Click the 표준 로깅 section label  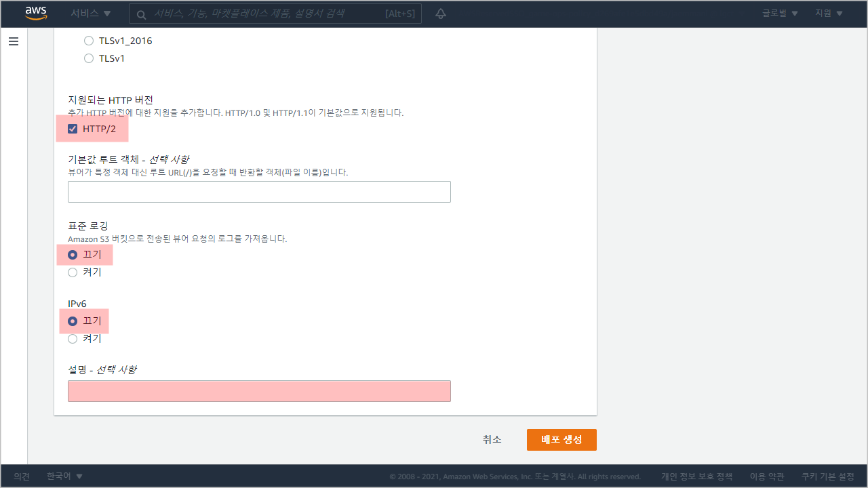click(x=88, y=226)
